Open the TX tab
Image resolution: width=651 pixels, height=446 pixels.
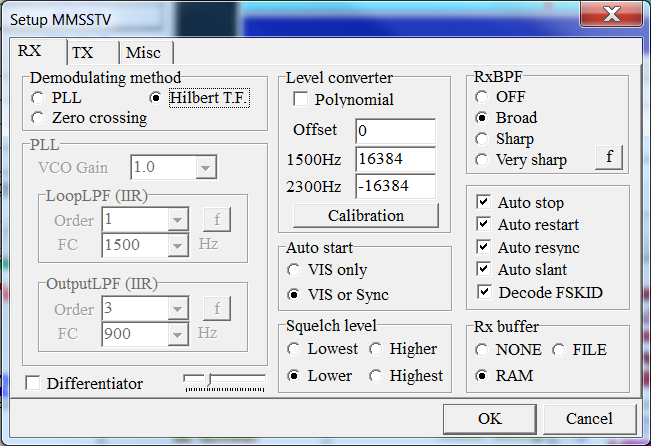click(x=93, y=53)
